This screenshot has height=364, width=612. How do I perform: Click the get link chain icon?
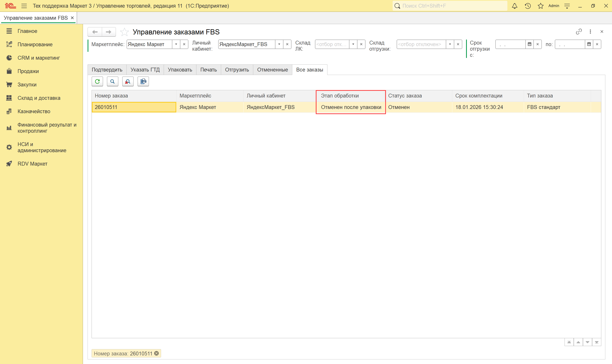tap(579, 32)
